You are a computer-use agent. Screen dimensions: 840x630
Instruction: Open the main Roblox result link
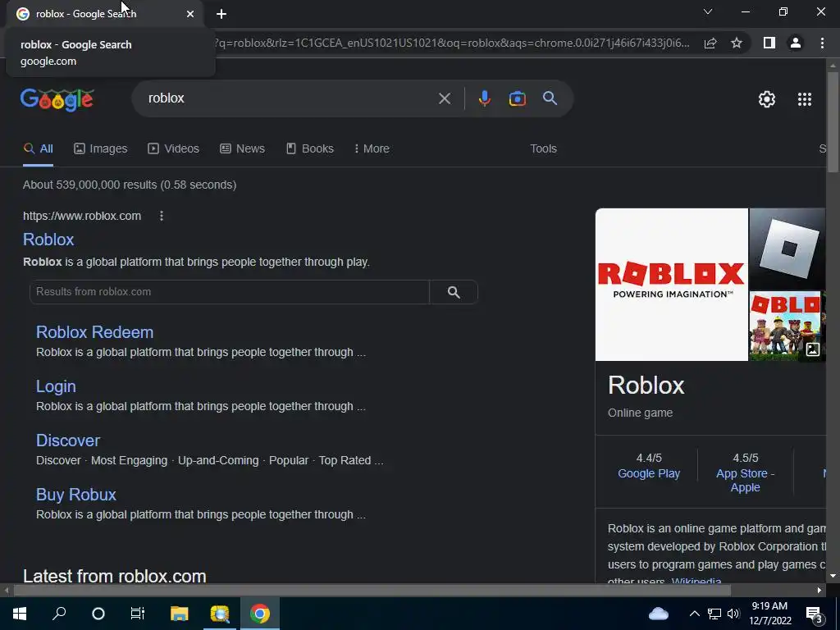(x=48, y=240)
